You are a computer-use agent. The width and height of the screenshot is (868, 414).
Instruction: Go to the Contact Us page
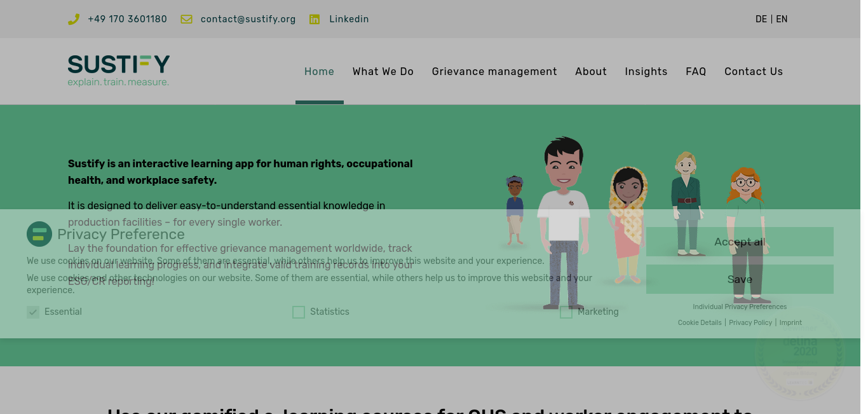click(754, 72)
